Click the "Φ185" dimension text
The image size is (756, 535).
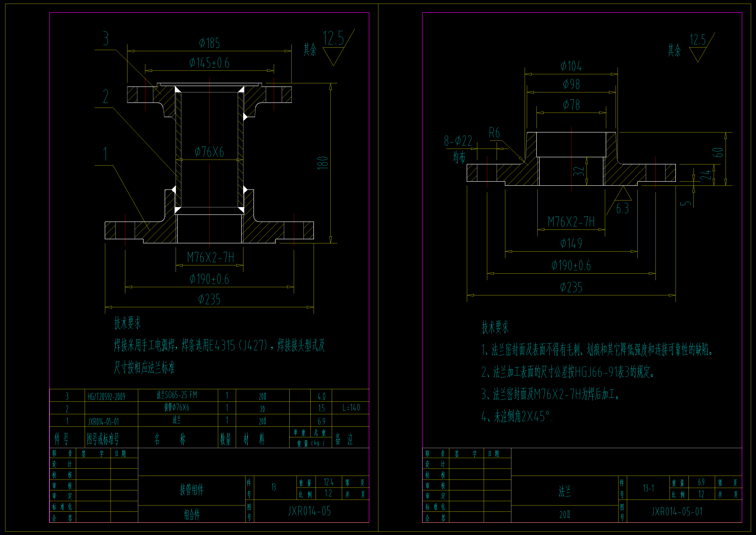pyautogui.click(x=209, y=43)
